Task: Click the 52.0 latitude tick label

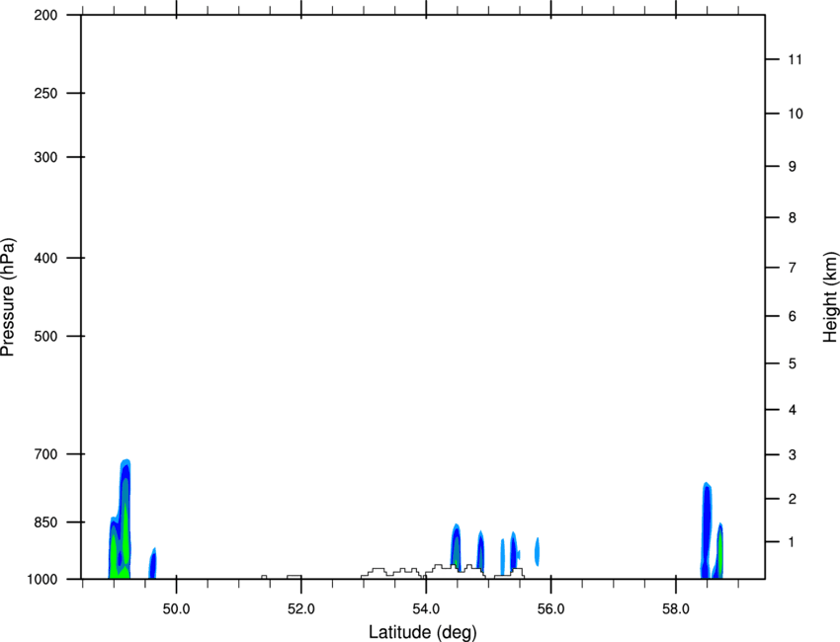Action: pos(301,609)
